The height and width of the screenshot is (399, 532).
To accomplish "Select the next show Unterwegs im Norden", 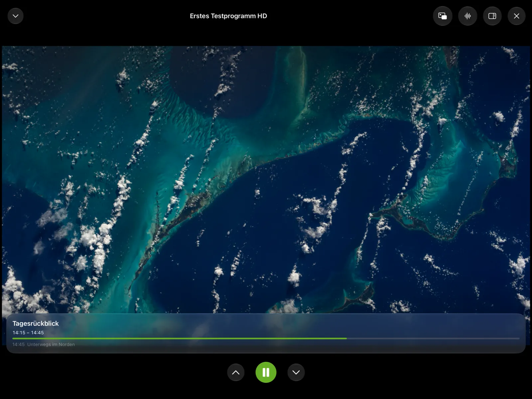I will click(44, 344).
